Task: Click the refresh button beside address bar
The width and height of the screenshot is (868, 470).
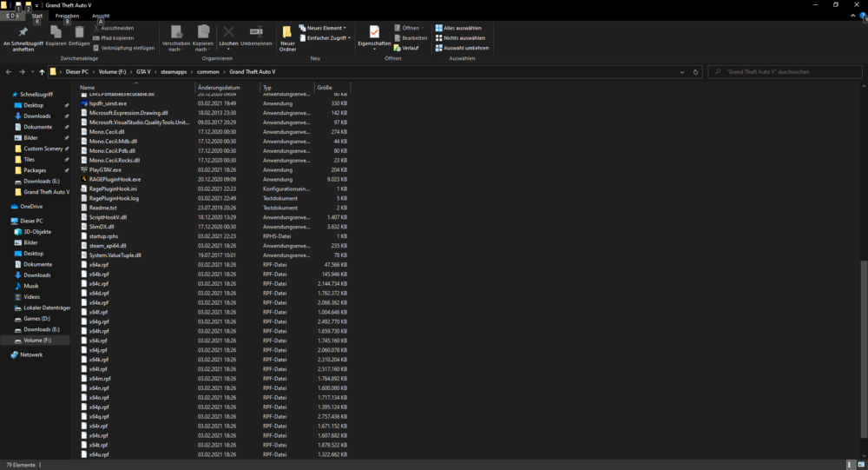Action: 695,71
